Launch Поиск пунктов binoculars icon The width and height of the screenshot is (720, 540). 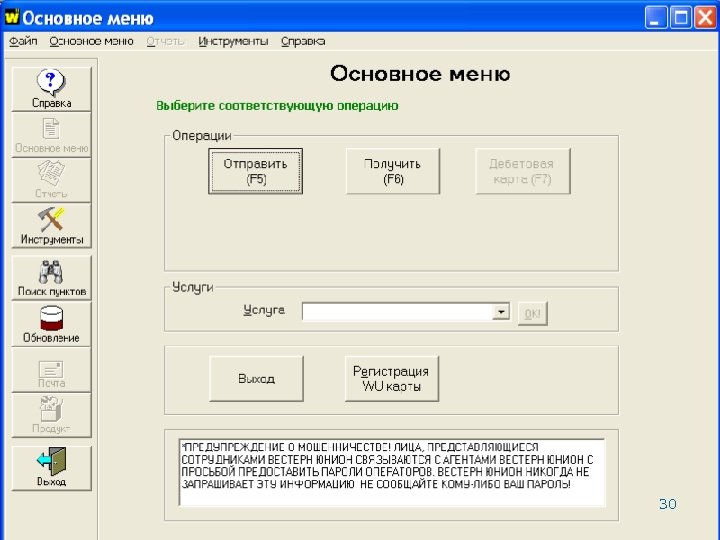tap(51, 278)
